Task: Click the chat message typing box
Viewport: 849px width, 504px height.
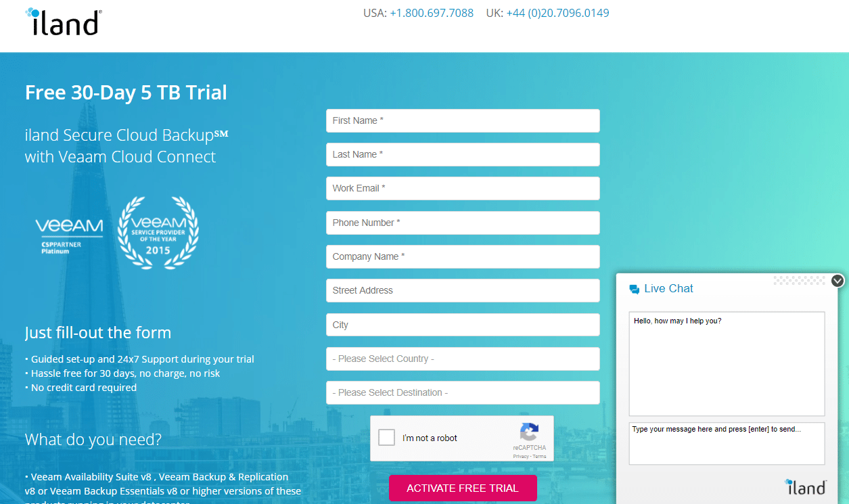Action: click(726, 443)
